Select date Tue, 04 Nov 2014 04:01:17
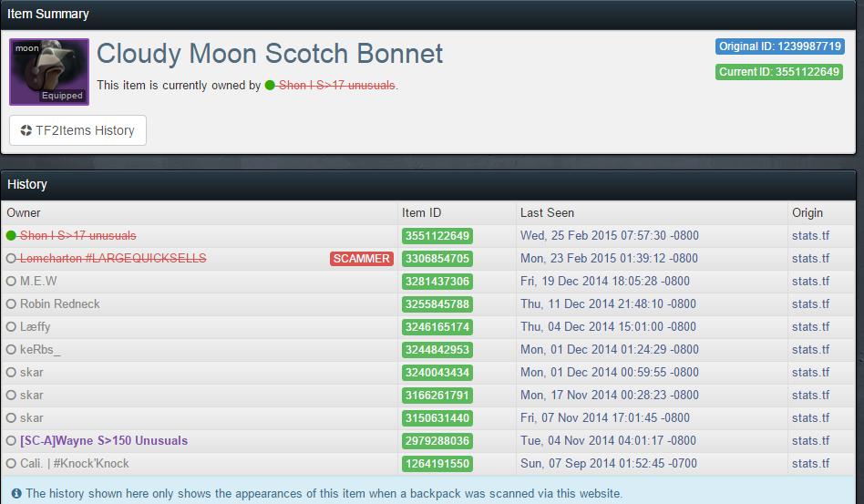The image size is (864, 504). (608, 440)
